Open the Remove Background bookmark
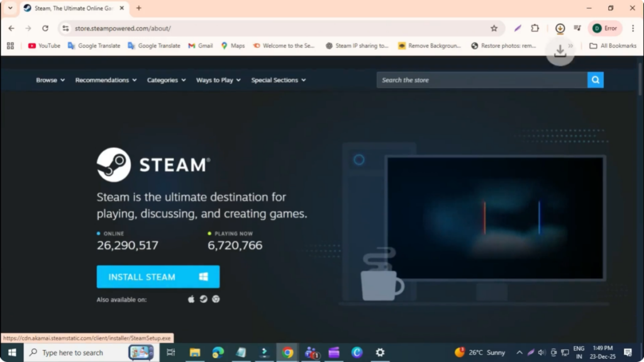This screenshot has height=362, width=644. coord(430,46)
